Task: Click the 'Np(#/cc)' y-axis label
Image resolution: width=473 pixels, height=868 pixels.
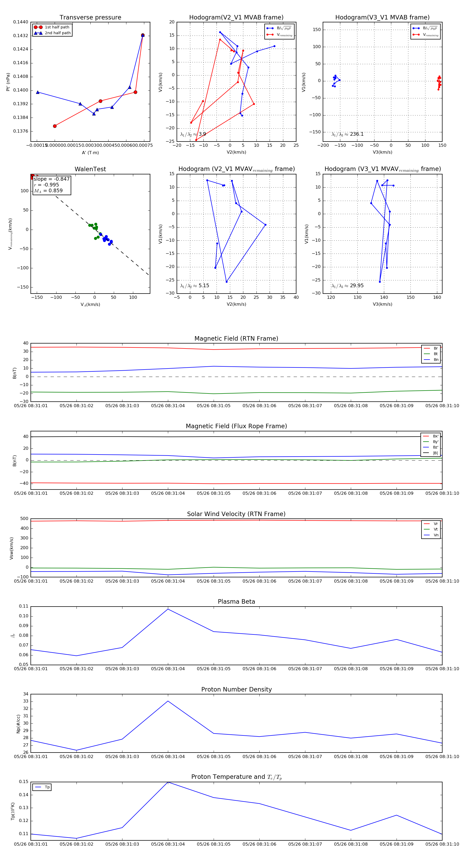Action: [18, 723]
